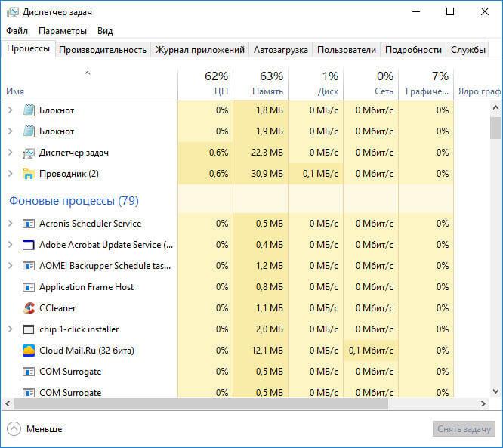
Task: Open the Параметры menu
Action: tap(63, 31)
